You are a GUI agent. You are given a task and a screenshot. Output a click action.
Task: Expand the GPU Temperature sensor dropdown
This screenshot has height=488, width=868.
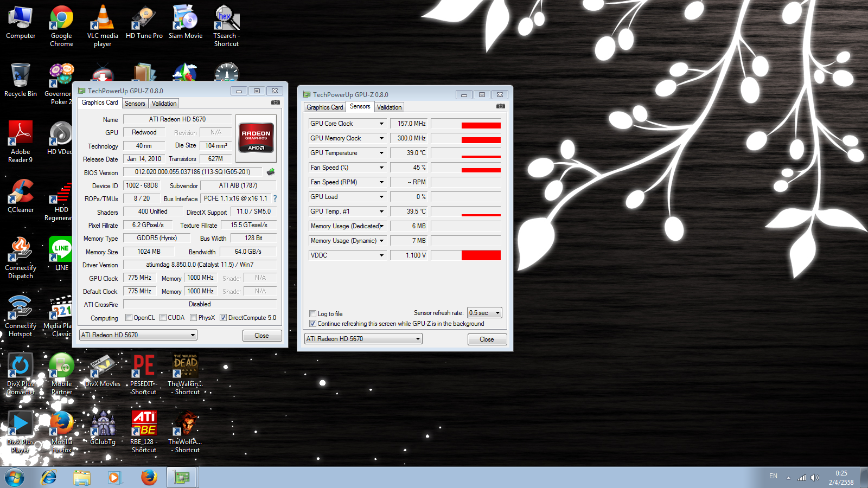pos(381,153)
